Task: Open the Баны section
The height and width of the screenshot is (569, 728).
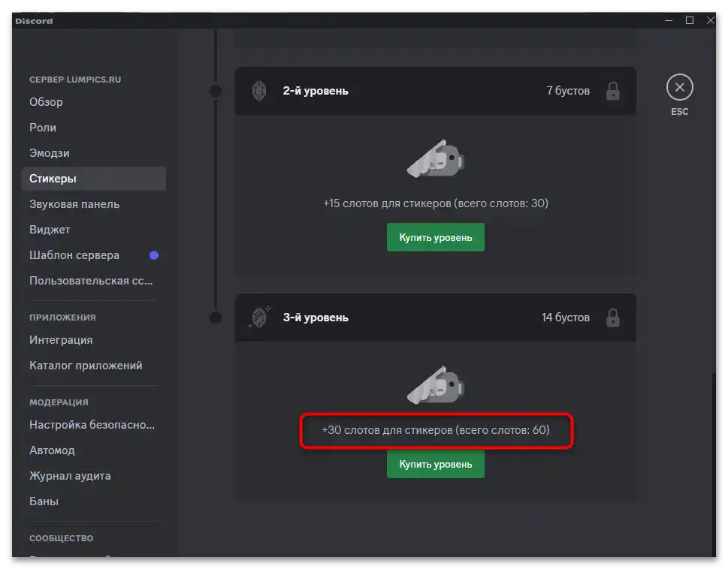Action: 93,501
